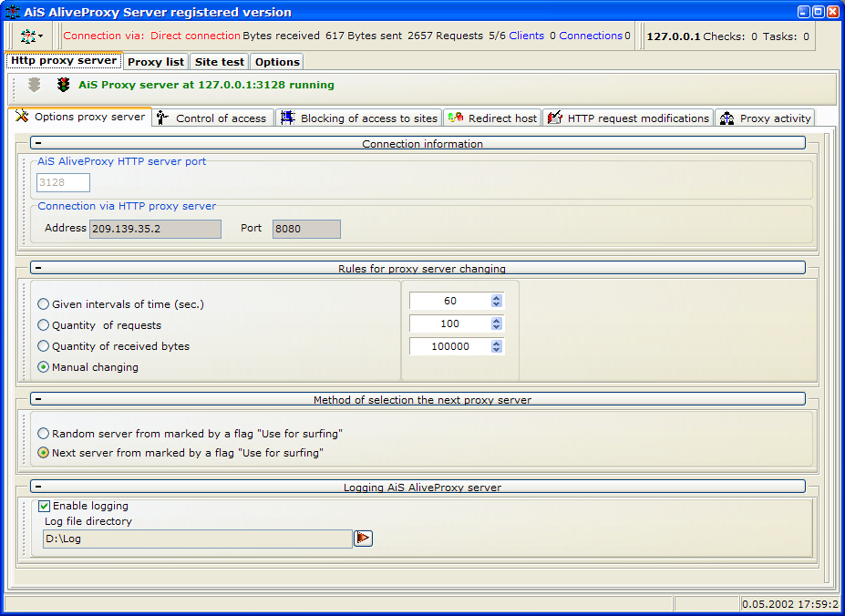
Task: Click the requests value field showing 100
Action: point(450,323)
